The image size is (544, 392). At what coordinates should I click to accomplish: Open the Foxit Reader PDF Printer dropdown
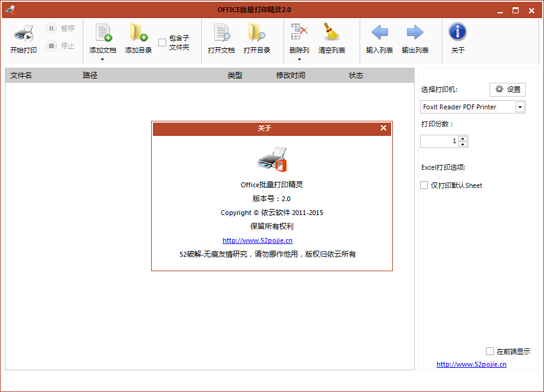(x=519, y=107)
